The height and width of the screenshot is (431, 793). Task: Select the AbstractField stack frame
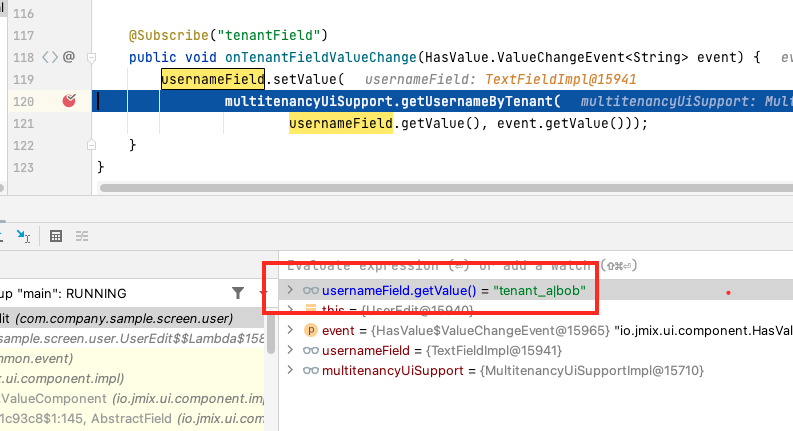[131, 419]
